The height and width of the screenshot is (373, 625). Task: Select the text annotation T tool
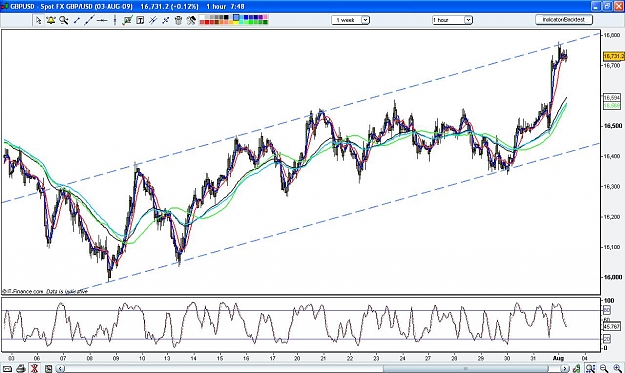point(140,20)
